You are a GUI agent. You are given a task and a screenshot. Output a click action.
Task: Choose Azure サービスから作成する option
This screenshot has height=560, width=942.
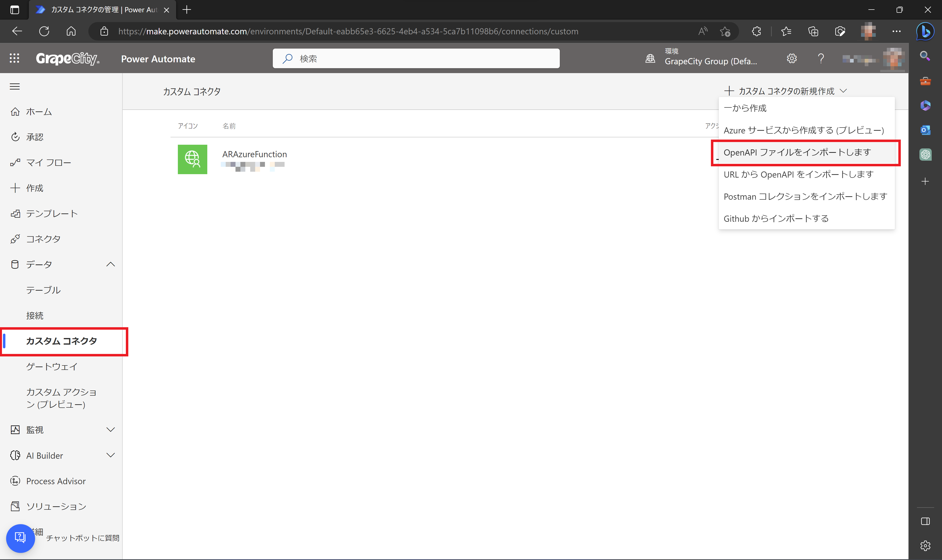(x=807, y=130)
